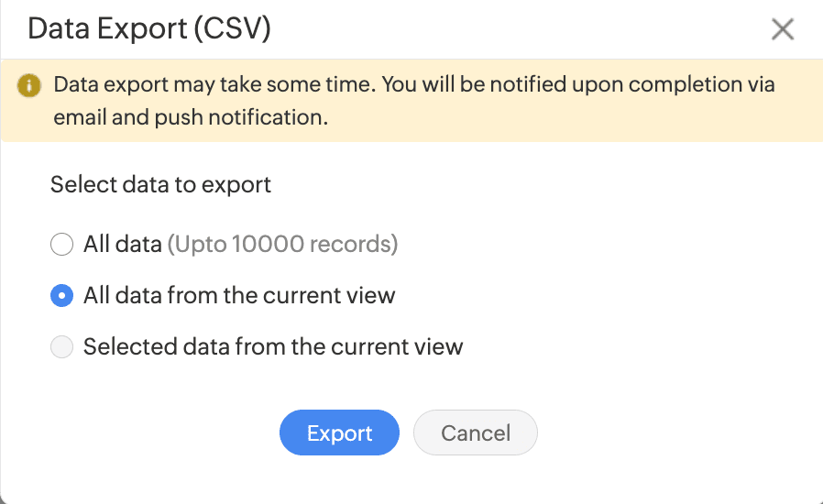Choose "All data from the current view" radio
The width and height of the screenshot is (823, 504).
[61, 296]
